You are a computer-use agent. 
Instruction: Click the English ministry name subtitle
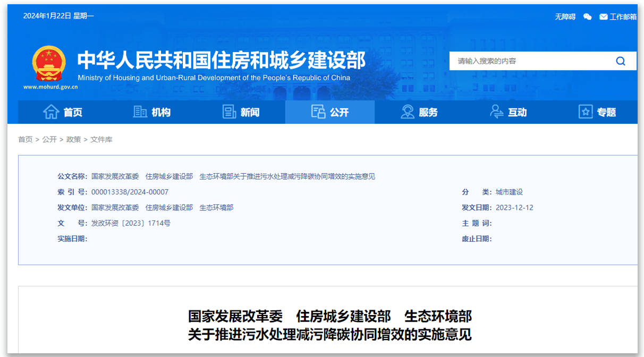[x=214, y=78]
